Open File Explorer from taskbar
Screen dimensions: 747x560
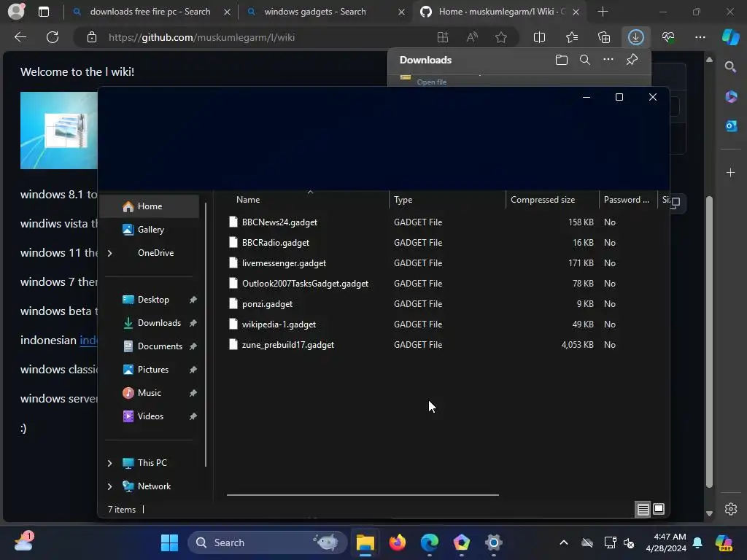click(365, 542)
